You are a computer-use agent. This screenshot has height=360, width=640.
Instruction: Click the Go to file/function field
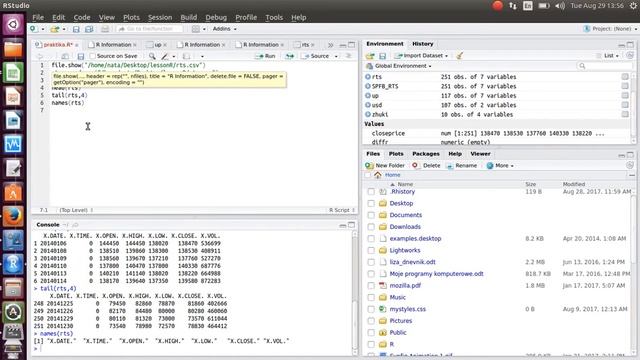[x=149, y=29]
